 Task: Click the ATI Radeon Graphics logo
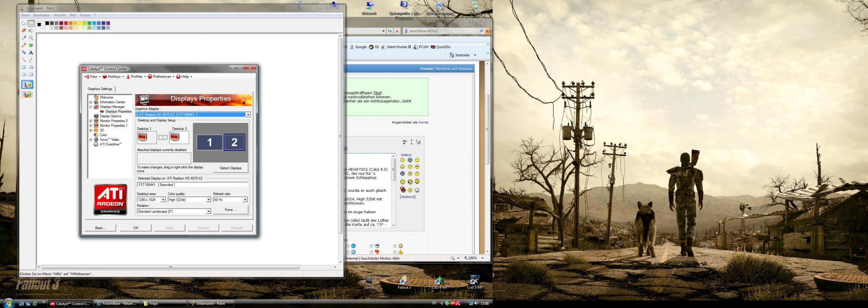(x=110, y=200)
